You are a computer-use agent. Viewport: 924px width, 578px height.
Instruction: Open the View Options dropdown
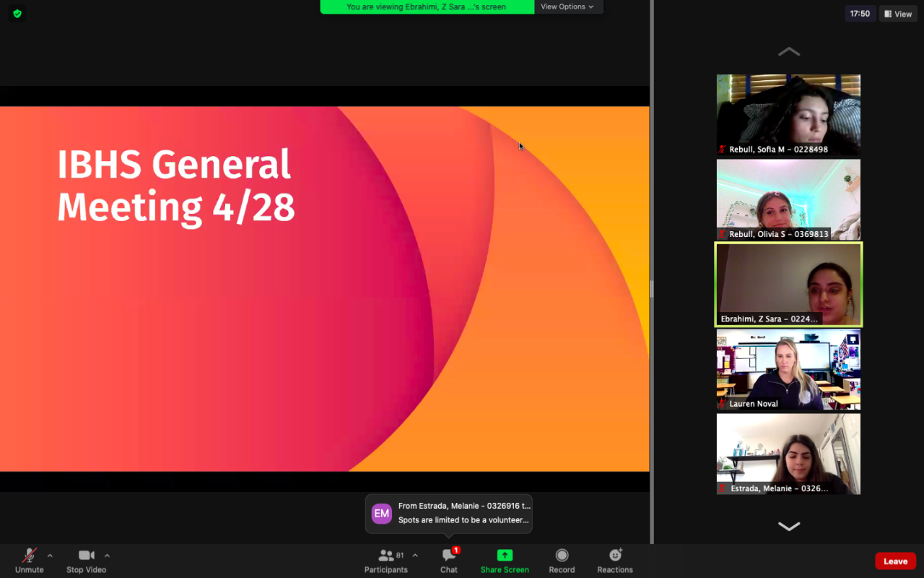coord(567,7)
